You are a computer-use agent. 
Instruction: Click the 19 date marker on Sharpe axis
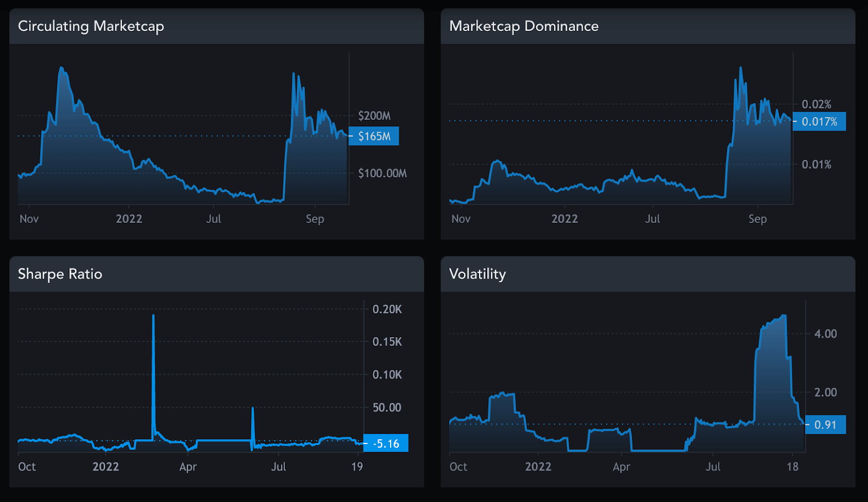click(x=356, y=467)
